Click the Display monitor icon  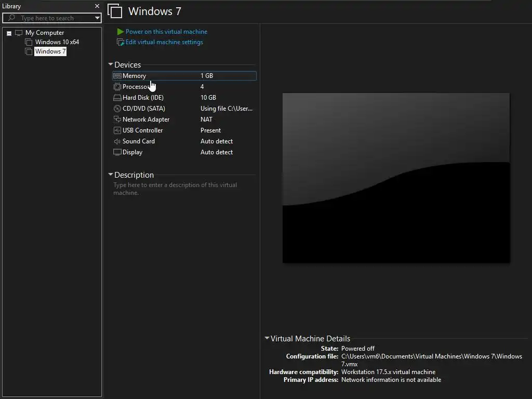pyautogui.click(x=117, y=152)
